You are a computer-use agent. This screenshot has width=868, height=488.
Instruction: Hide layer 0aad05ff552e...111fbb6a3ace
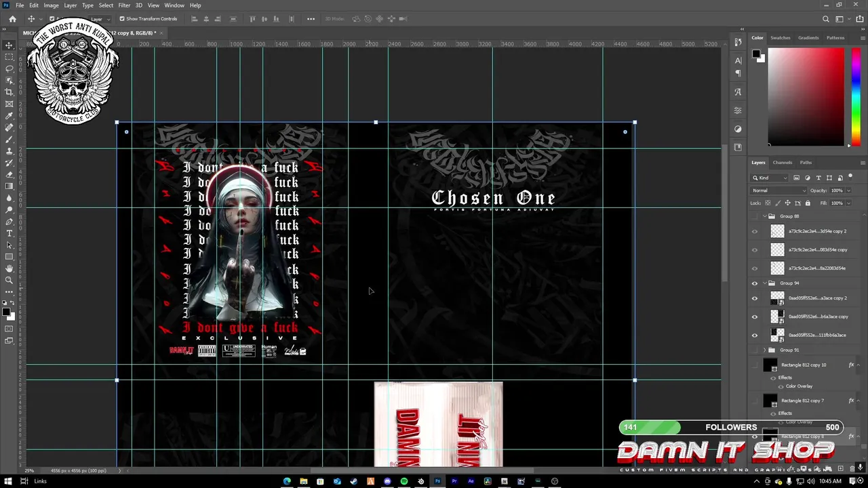755,335
